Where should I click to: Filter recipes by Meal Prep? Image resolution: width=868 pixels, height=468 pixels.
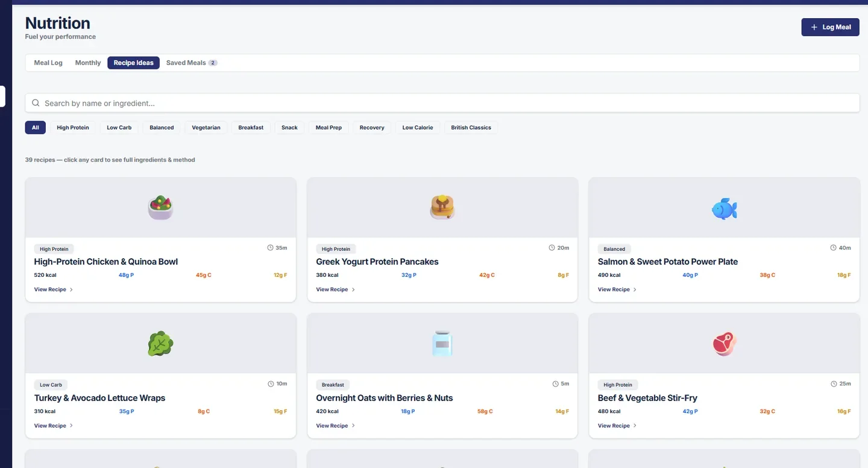pos(329,127)
